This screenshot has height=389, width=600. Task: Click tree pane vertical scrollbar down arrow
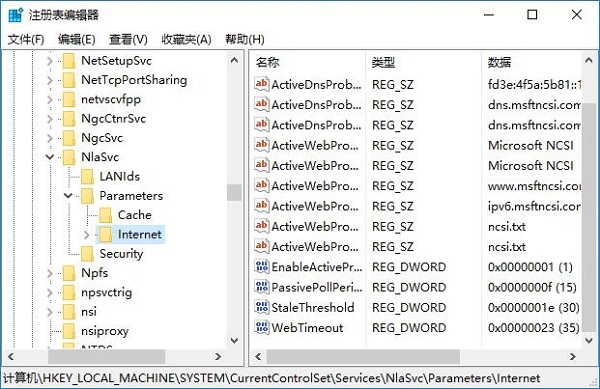(234, 340)
